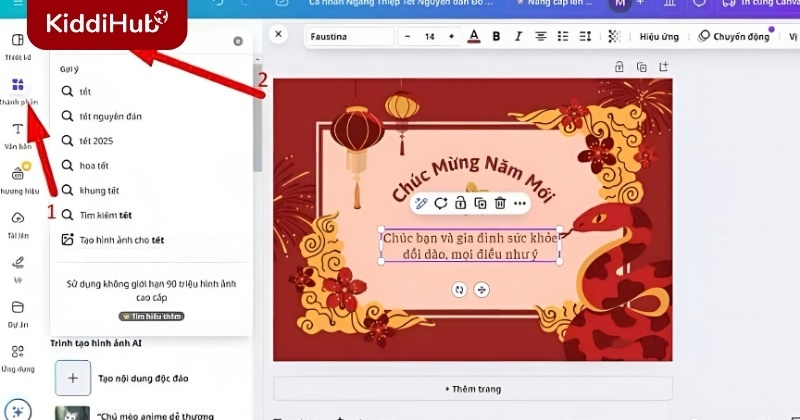Select the 'khung tết' suggestion
Viewport: 800px width, 420px height.
[99, 190]
